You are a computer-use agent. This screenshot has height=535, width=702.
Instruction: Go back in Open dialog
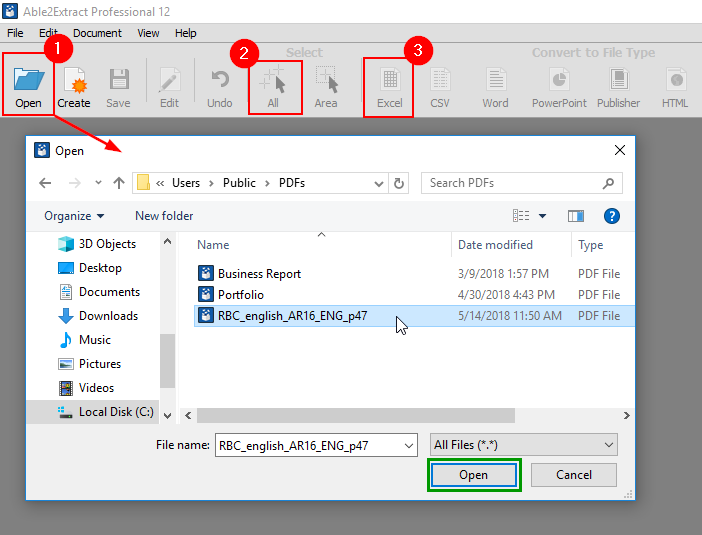click(45, 183)
